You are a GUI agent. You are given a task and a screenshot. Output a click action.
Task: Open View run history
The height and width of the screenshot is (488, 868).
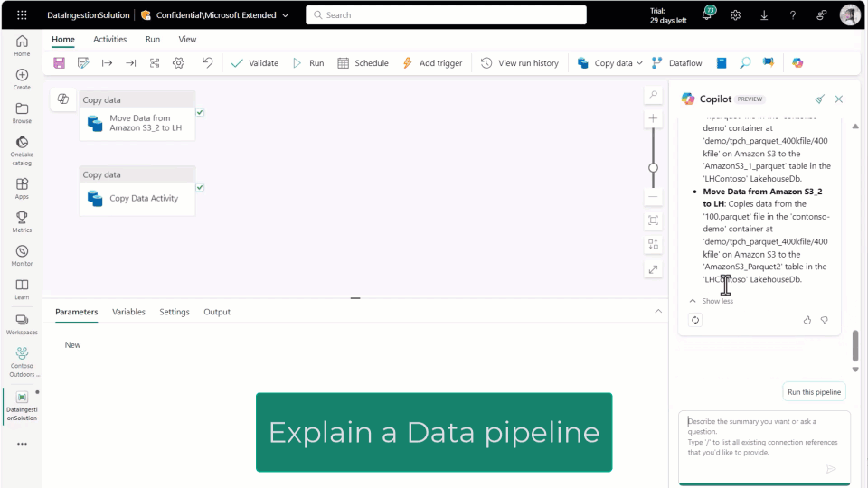pos(519,63)
